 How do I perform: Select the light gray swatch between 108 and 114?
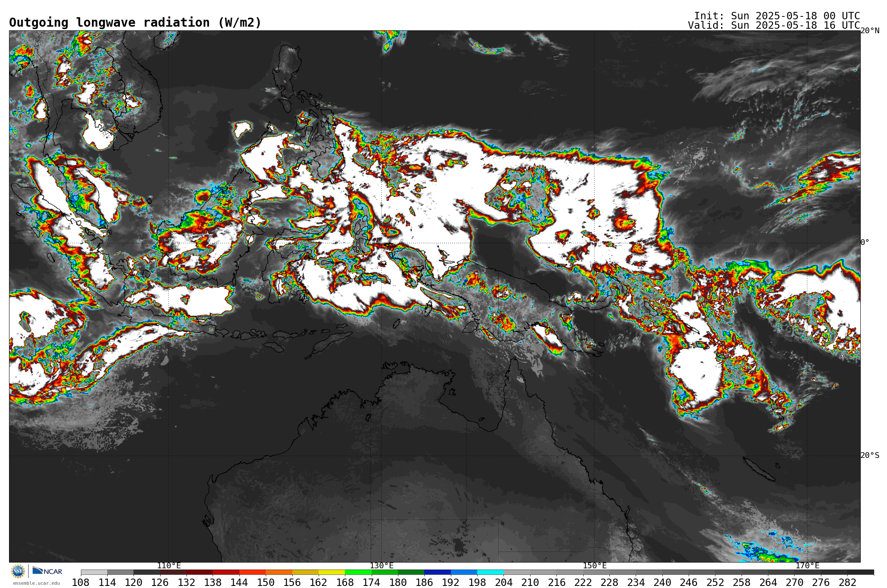[94, 572]
